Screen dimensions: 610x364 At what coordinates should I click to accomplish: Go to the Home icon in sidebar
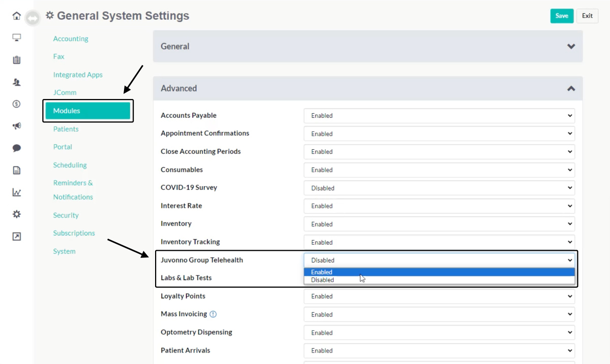pos(17,16)
